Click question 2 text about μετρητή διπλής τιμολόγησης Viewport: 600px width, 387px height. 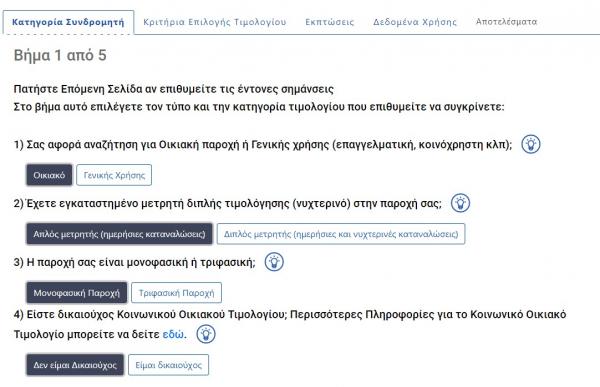[x=228, y=203]
